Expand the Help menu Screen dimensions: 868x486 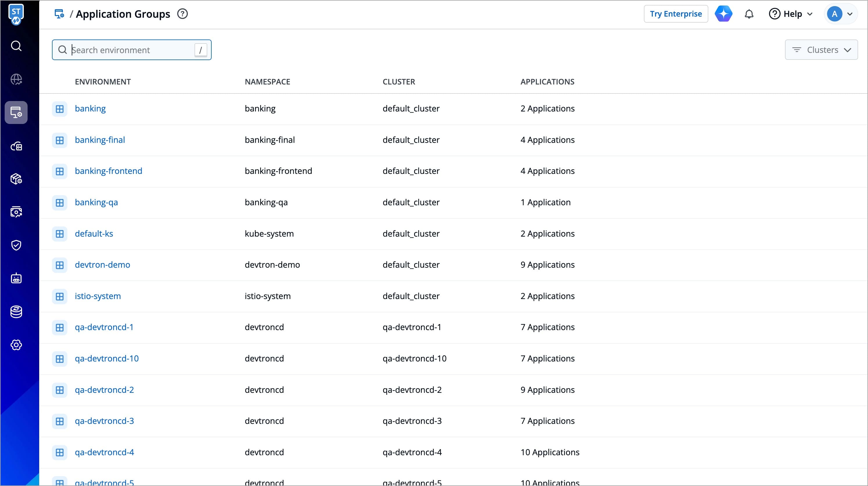[790, 14]
